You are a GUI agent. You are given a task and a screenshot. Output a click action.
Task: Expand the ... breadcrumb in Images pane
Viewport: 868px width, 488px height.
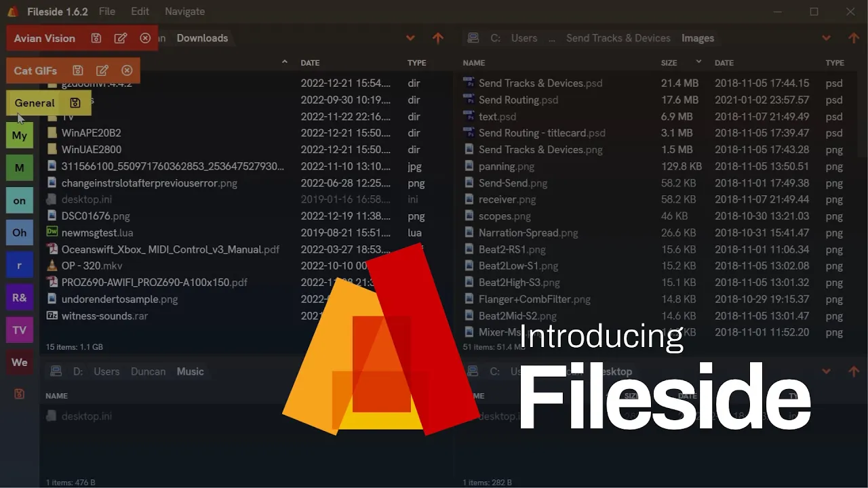point(552,39)
